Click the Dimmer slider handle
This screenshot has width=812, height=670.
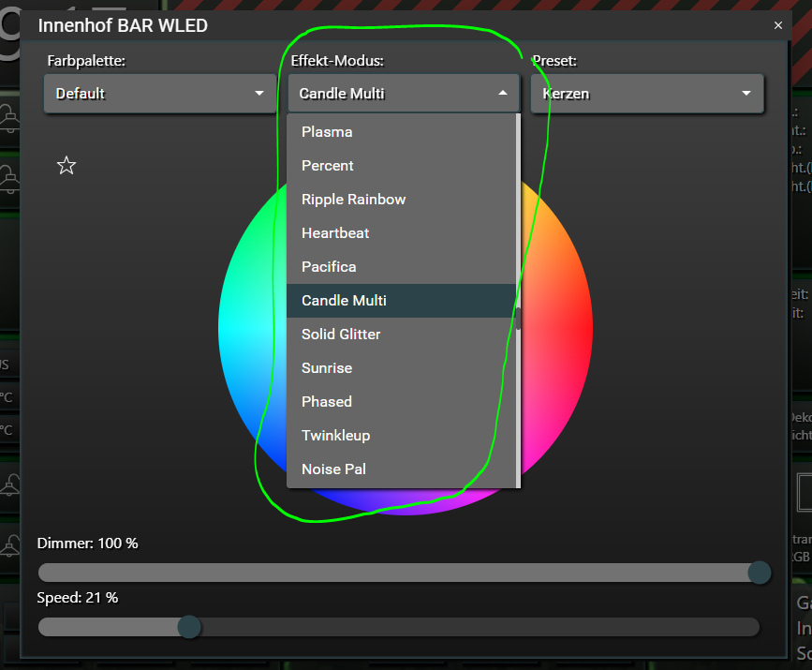(x=760, y=573)
